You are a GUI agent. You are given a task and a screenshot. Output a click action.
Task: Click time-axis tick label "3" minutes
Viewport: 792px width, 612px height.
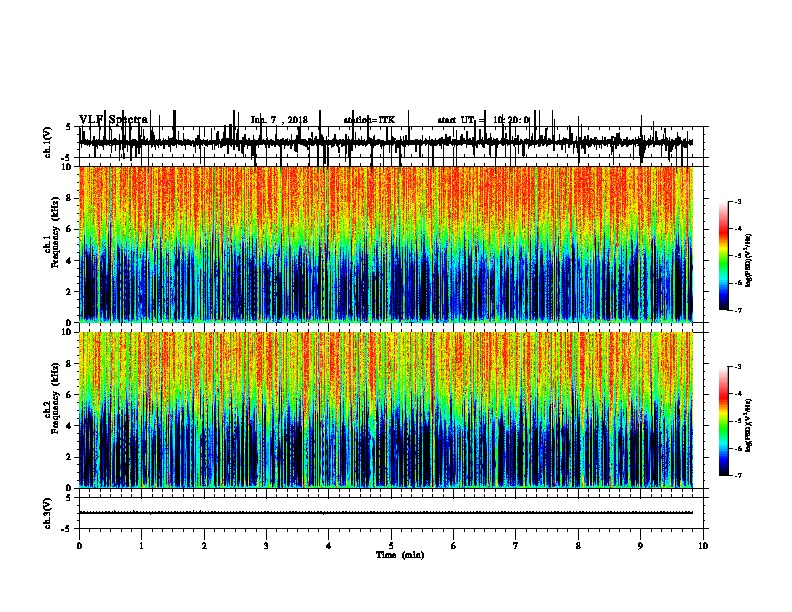[x=266, y=546]
